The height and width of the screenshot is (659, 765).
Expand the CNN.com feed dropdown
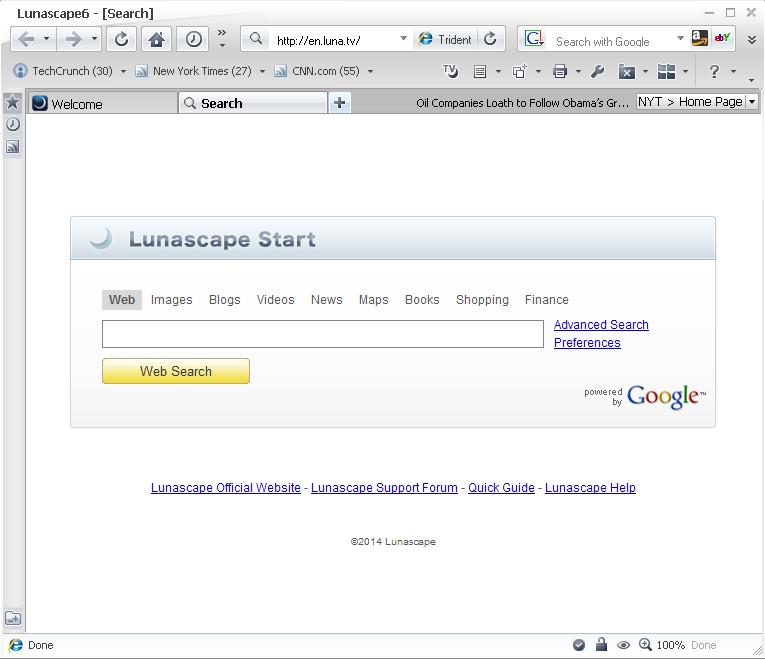(370, 72)
